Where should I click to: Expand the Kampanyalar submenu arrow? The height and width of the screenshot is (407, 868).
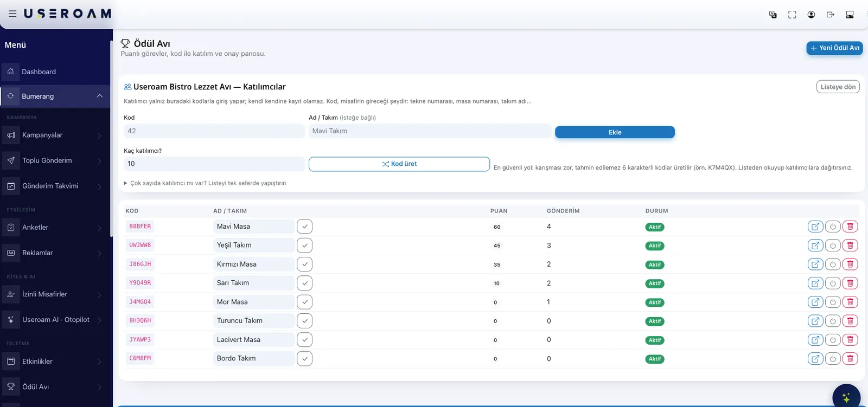pos(99,135)
